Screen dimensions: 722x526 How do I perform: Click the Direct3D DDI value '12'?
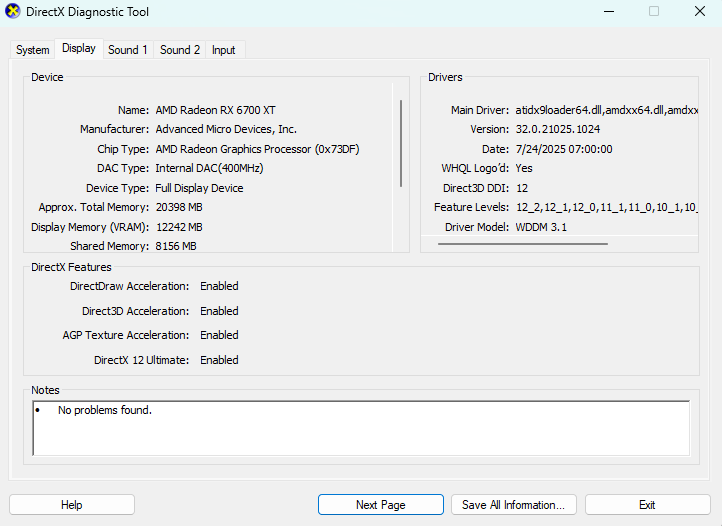point(522,188)
